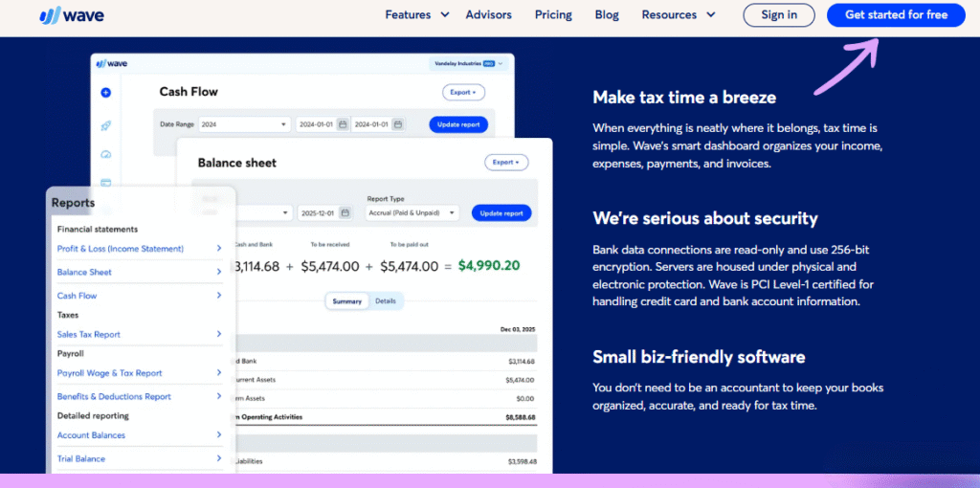Click the Make tax time a breeze heading
Viewport: 980px width, 488px height.
tap(684, 98)
